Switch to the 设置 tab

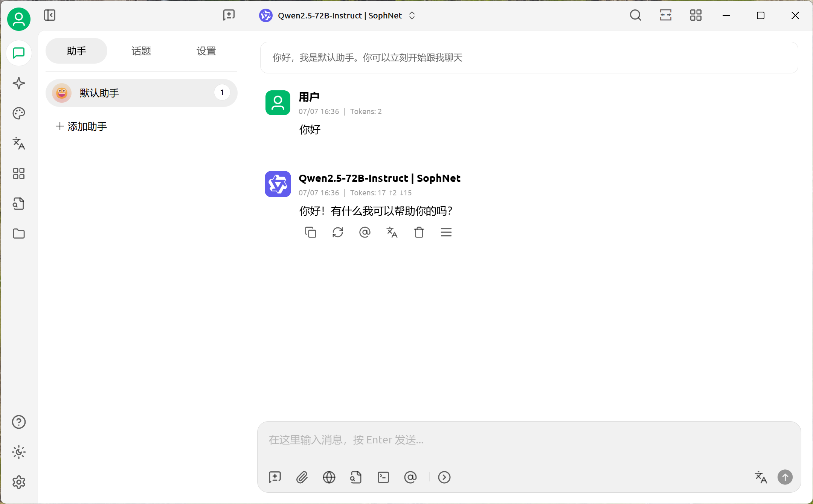tap(206, 51)
